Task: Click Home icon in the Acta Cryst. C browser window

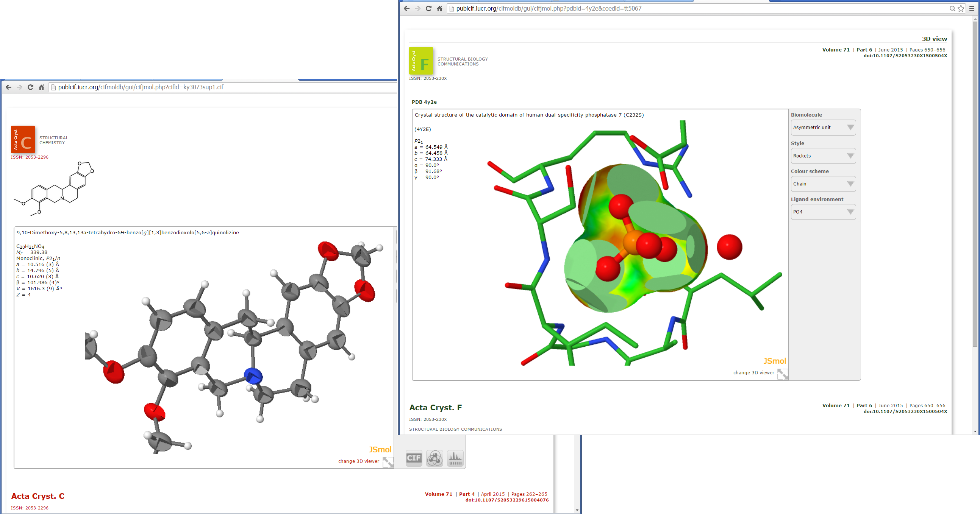Action: tap(41, 87)
